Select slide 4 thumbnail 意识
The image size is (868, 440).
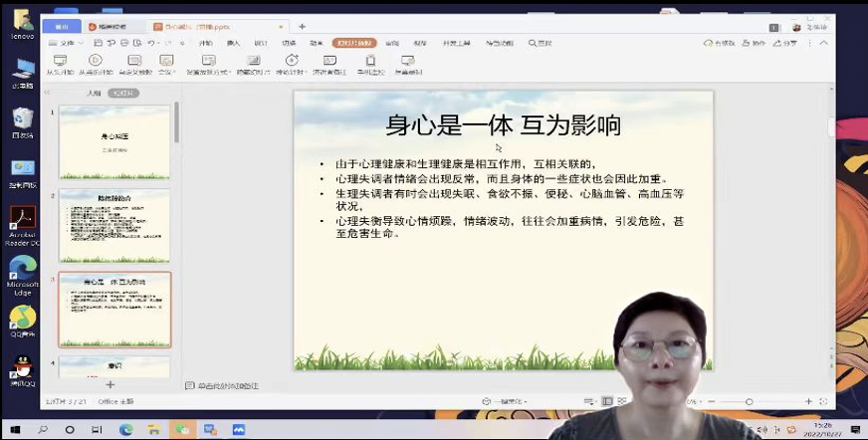click(x=114, y=366)
